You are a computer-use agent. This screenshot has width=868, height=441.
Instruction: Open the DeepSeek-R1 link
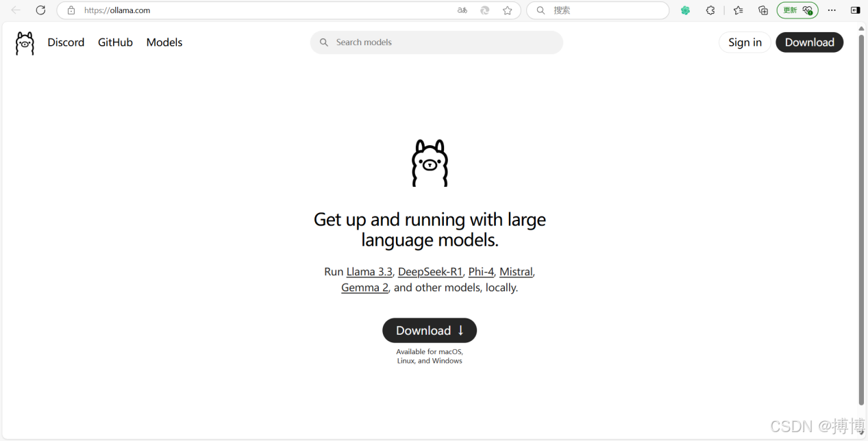tap(430, 272)
